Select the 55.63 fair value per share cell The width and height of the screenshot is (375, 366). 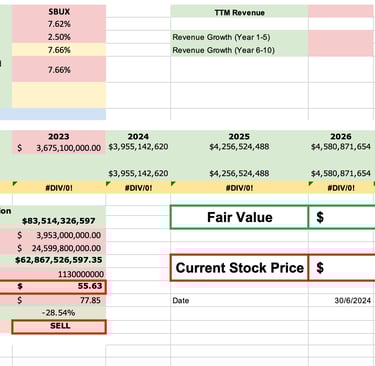[59, 287]
